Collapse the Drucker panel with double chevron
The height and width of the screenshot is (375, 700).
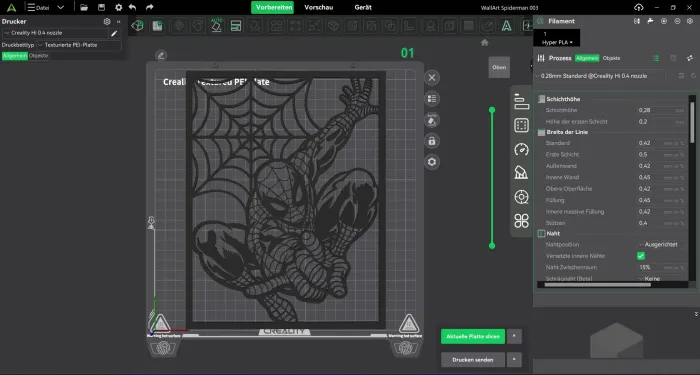tap(118, 21)
